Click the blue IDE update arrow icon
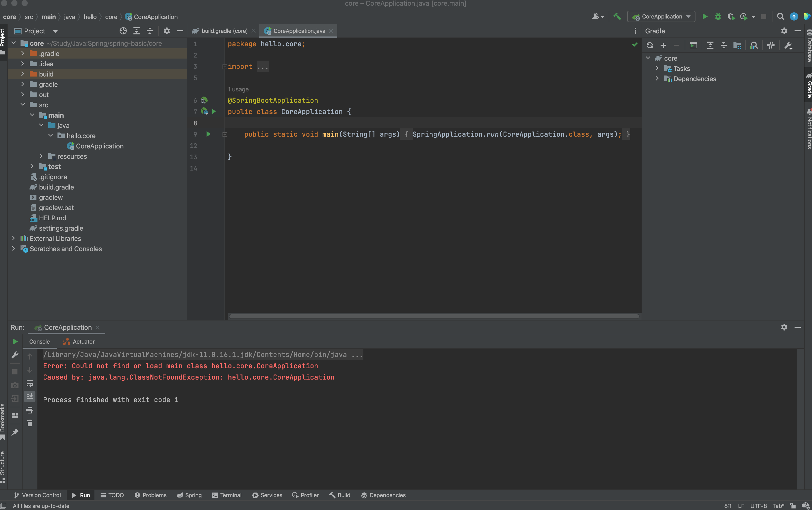Screen dimensions: 812x510 794,16
